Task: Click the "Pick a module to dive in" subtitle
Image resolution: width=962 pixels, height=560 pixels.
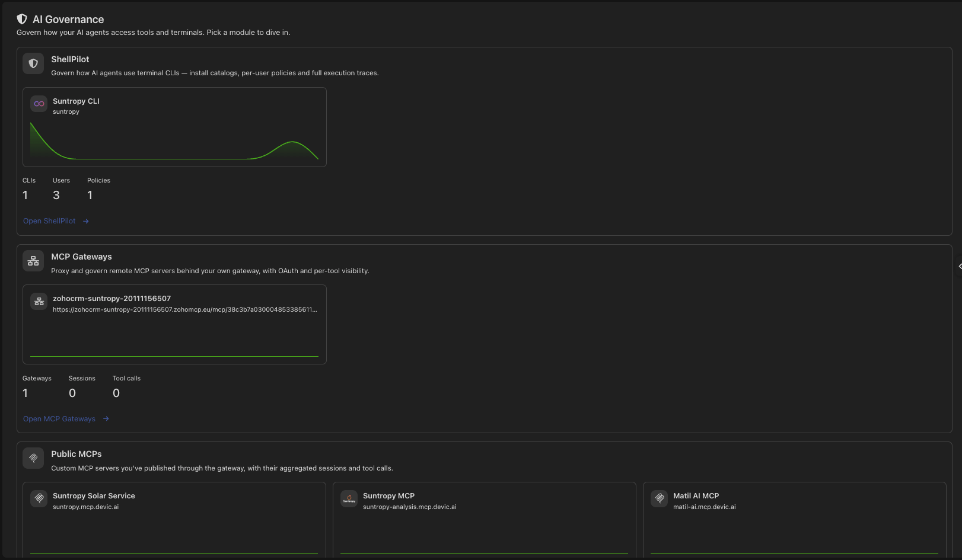Action: [153, 33]
